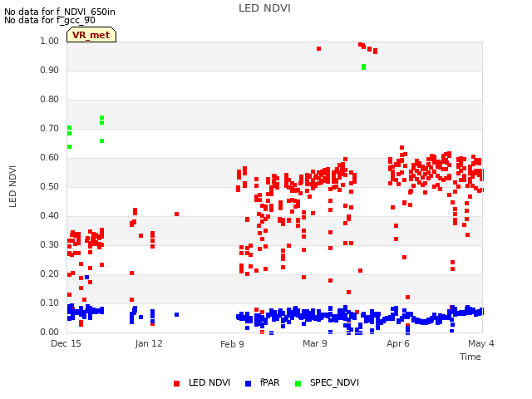Select the SPEC_NDVI legend label
532x399 pixels.
point(334,382)
